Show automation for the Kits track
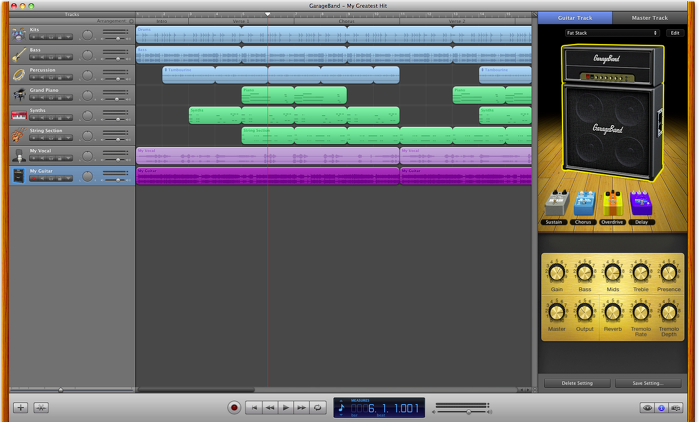Screen dimensions: 700x422 point(68,37)
